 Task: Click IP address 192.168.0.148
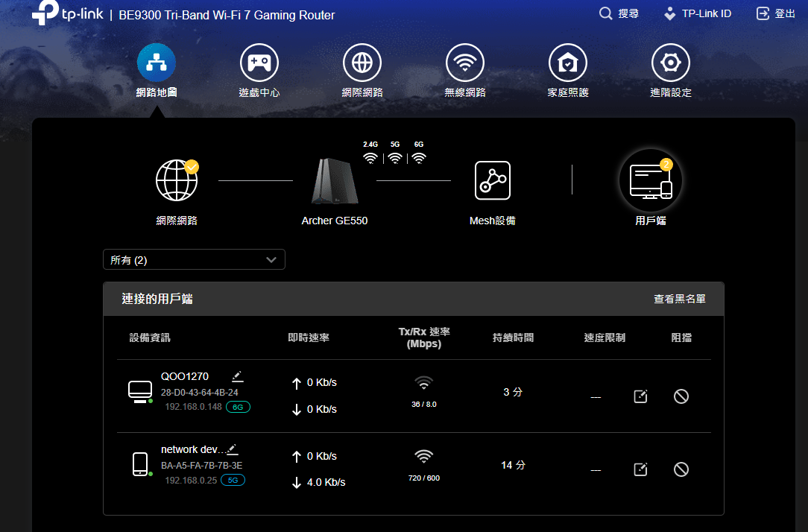pyautogui.click(x=193, y=407)
